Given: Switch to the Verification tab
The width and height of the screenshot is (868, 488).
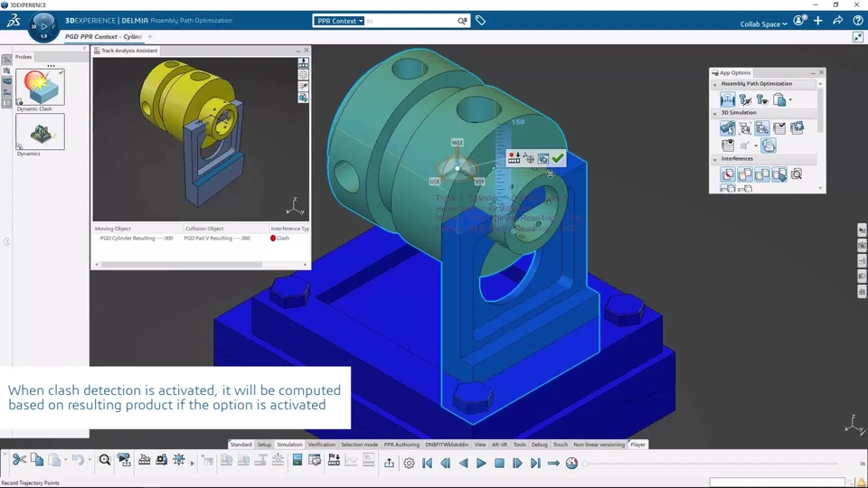Looking at the screenshot, I should coord(322,445).
